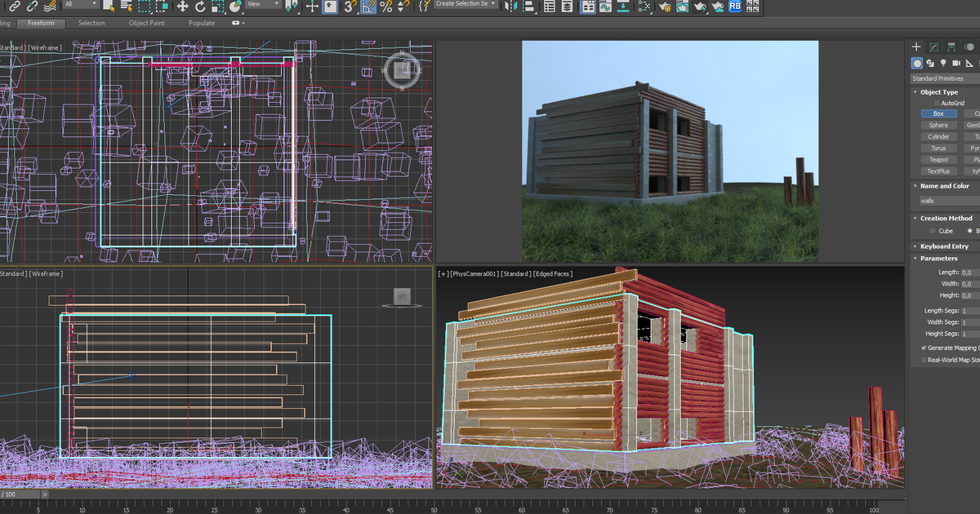This screenshot has width=980, height=514.
Task: Open the Schematic View
Action: click(644, 6)
